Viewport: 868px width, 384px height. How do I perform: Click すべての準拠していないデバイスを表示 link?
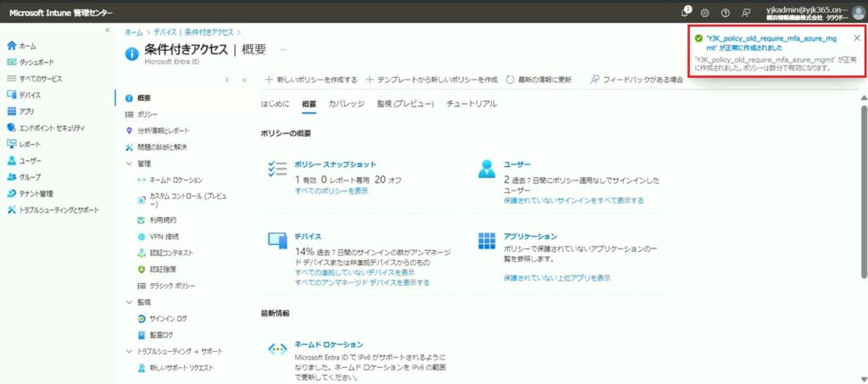coord(355,273)
